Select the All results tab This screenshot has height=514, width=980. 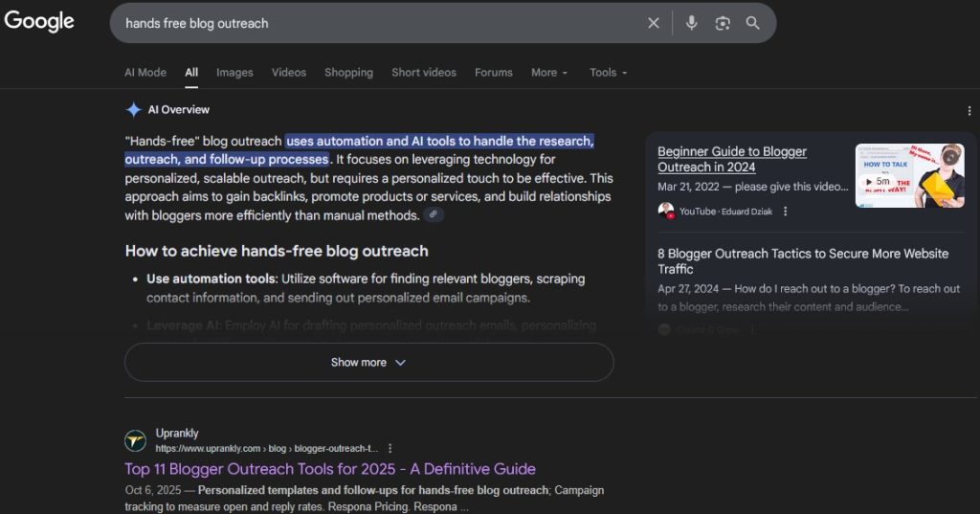tap(191, 73)
